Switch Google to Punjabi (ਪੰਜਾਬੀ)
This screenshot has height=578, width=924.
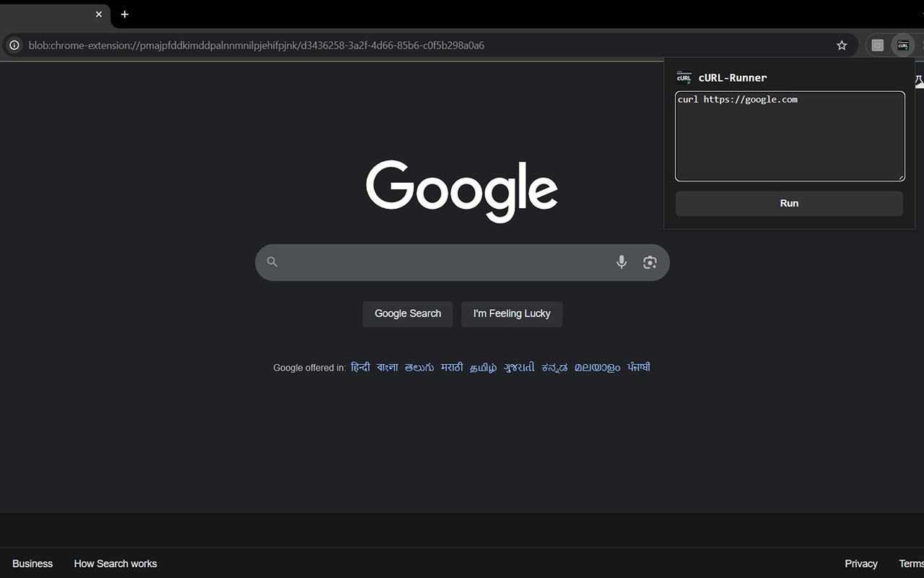point(639,368)
